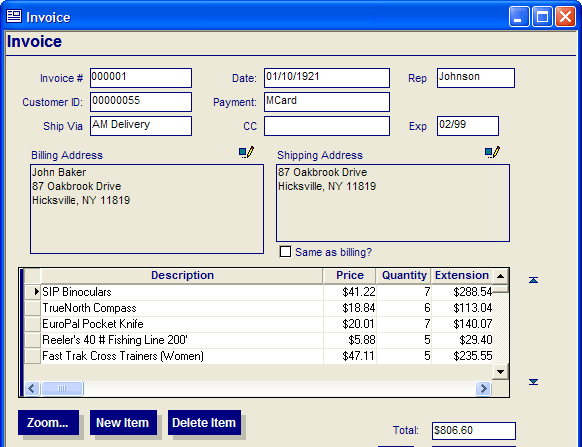Click the grid scroll down arrow
This screenshot has height=447, width=582.
click(x=500, y=372)
